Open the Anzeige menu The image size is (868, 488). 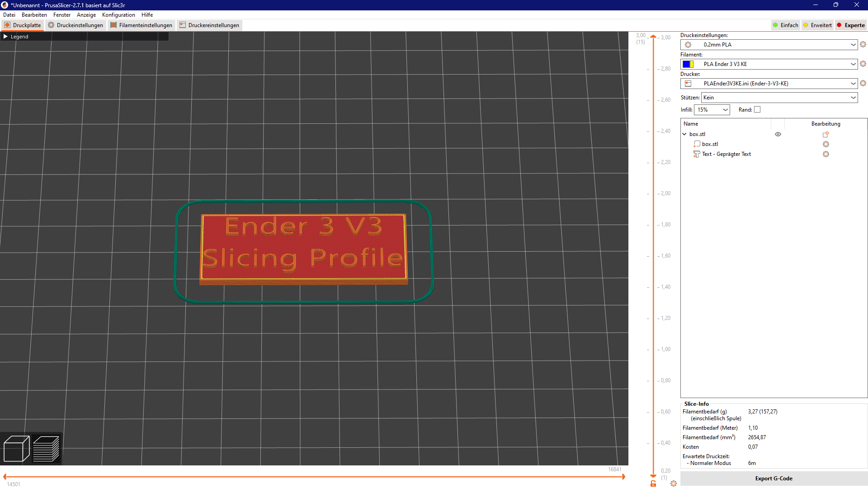[86, 15]
